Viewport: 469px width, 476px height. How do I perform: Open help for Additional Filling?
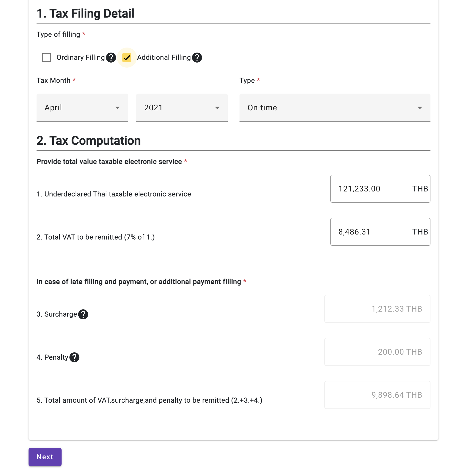tap(197, 58)
